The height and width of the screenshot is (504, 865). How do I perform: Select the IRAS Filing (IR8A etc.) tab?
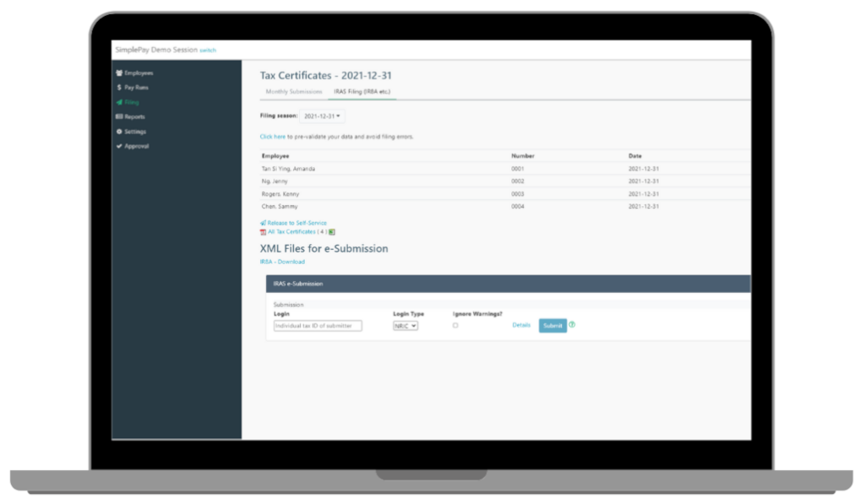(x=362, y=91)
